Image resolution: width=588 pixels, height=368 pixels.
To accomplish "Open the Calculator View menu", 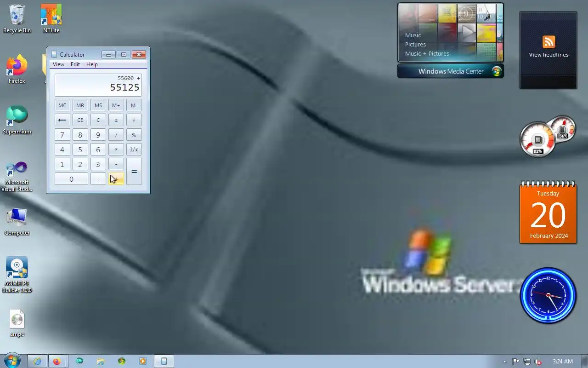I will pos(58,64).
